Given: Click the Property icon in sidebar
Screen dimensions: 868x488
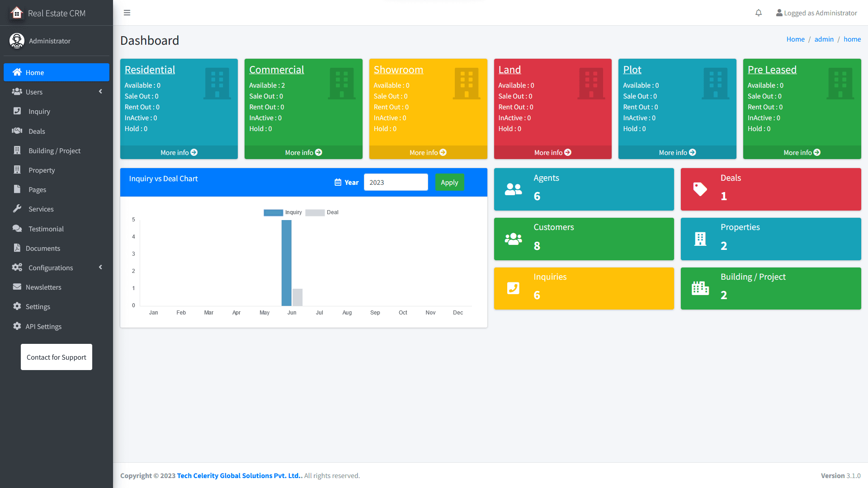Looking at the screenshot, I should click(x=17, y=170).
